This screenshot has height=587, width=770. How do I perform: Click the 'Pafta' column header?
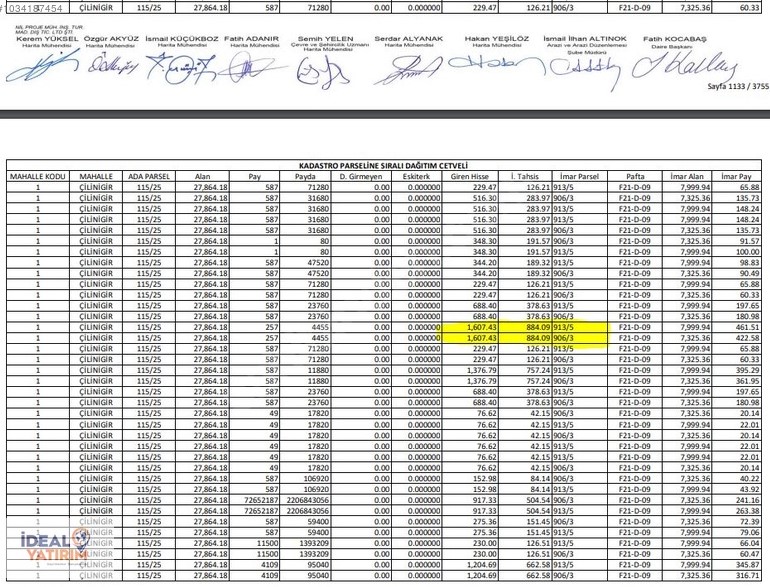pyautogui.click(x=635, y=176)
